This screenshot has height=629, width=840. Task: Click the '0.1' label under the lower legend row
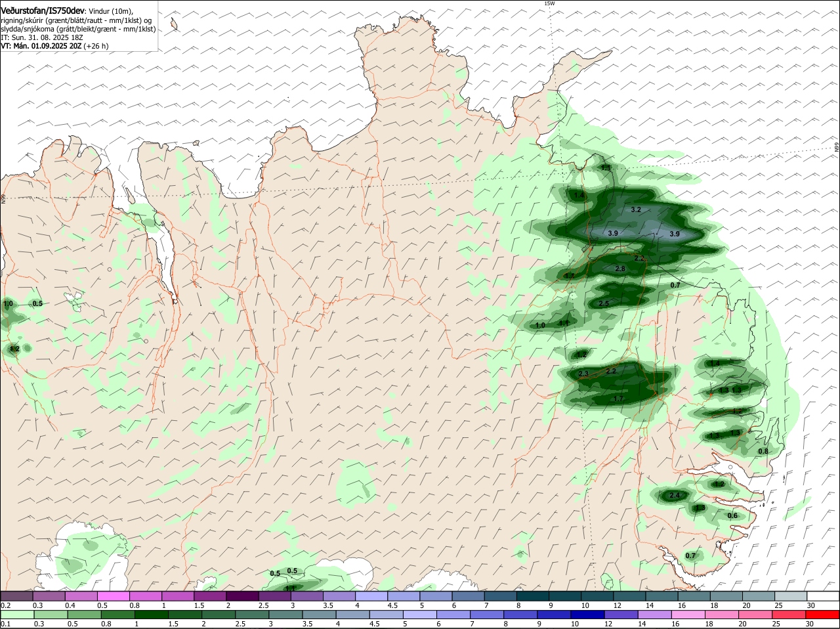tap(5, 624)
